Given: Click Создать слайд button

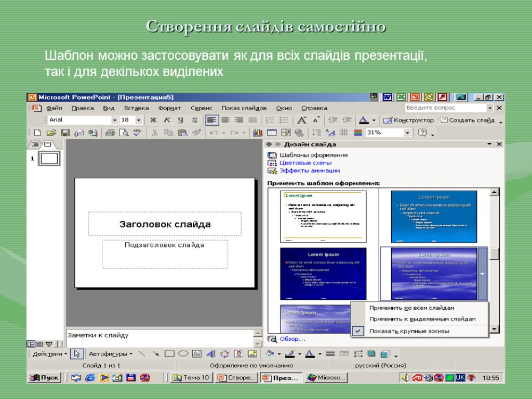Looking at the screenshot, I should tap(467, 120).
